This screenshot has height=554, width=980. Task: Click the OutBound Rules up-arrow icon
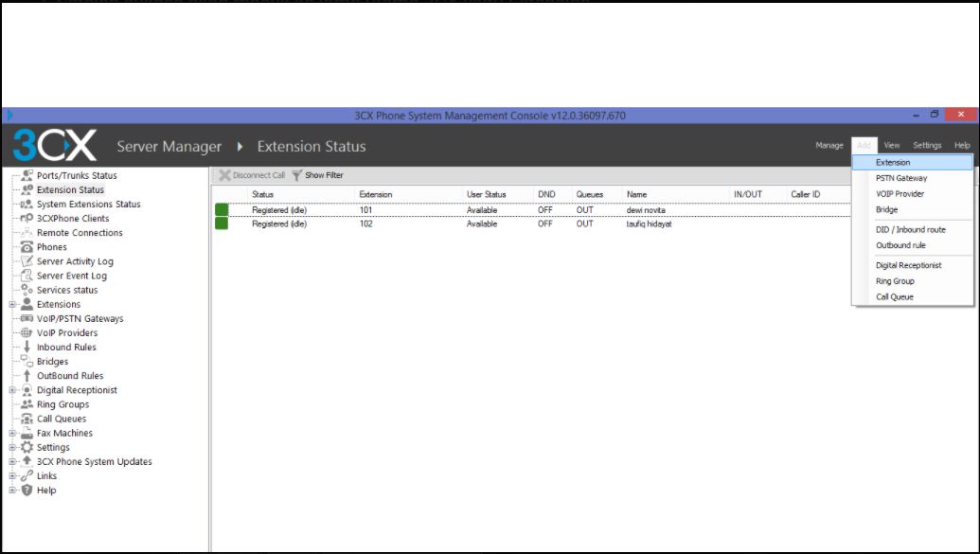tap(27, 376)
